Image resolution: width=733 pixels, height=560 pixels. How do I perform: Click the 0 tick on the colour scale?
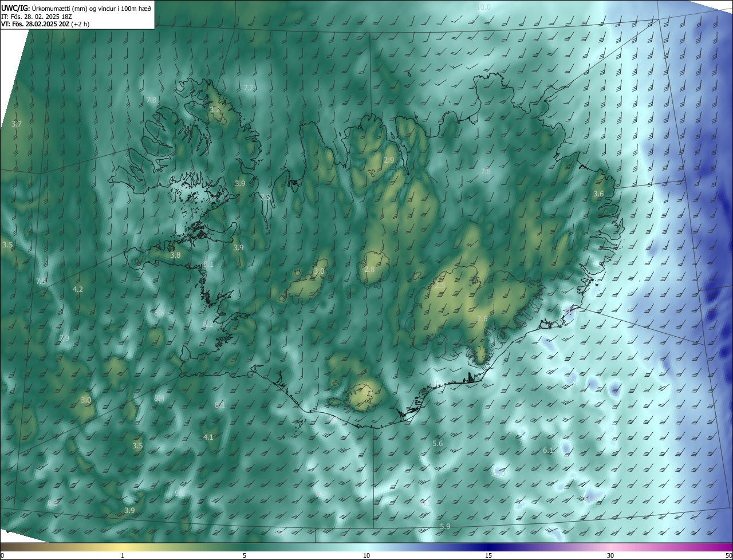tap(2, 555)
